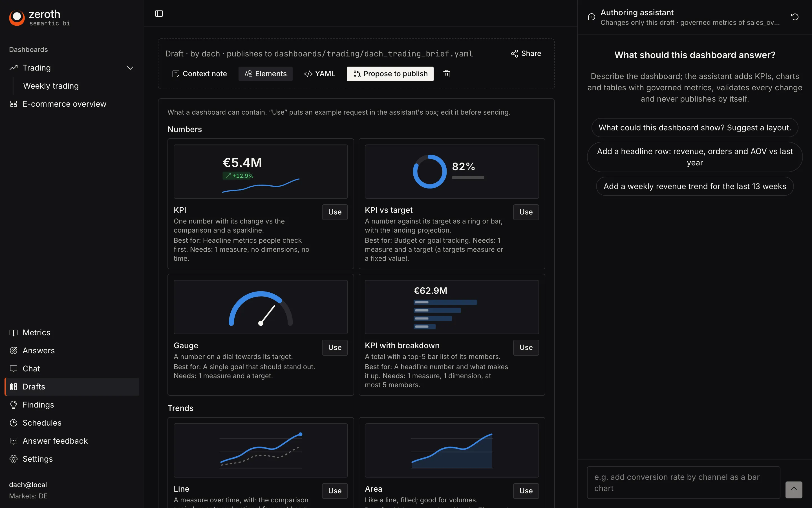Click the Settings gear icon
Screen dimensions: 812x508
pyautogui.click(x=14, y=459)
